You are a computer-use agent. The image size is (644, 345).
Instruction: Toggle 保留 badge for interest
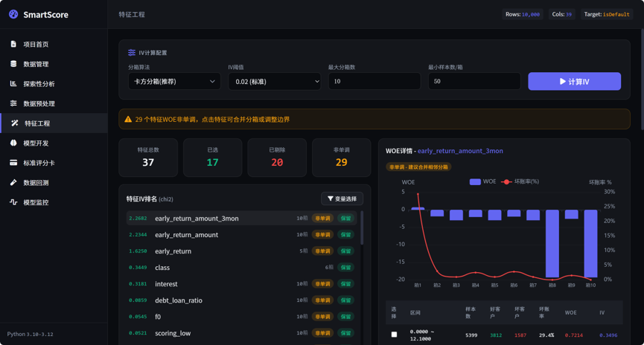(x=345, y=284)
